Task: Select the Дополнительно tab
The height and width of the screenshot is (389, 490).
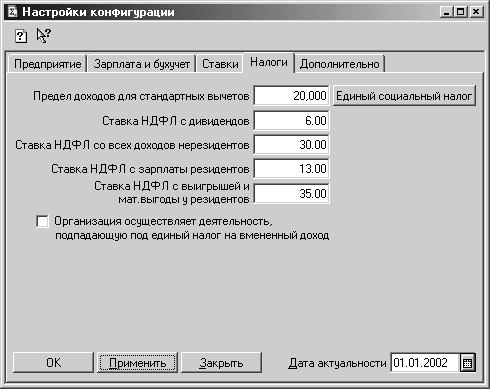Action: (340, 64)
